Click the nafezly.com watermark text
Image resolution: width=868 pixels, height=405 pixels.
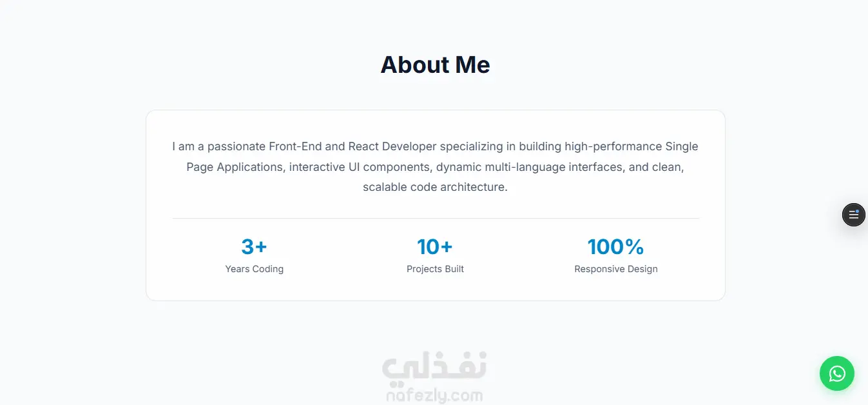(435, 393)
